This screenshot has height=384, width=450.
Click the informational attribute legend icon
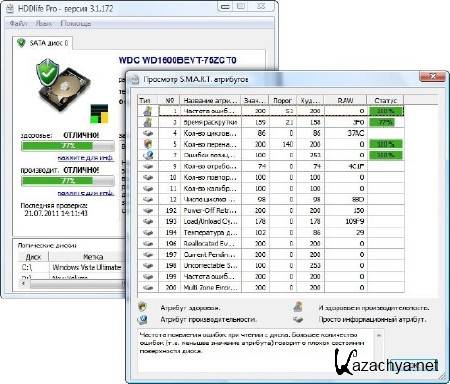pyautogui.click(x=298, y=320)
